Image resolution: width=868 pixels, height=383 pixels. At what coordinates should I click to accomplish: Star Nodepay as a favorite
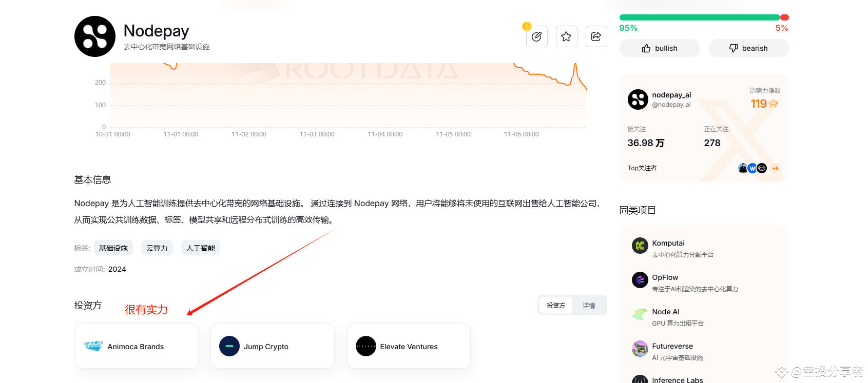[566, 36]
